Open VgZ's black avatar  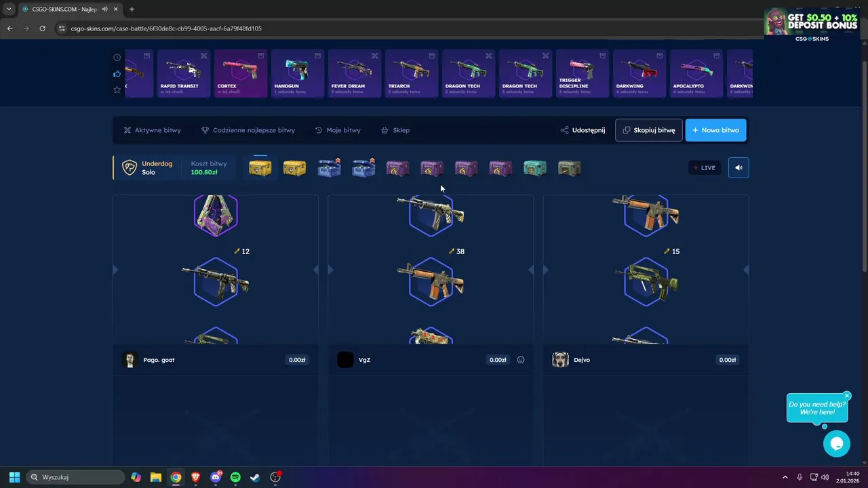pyautogui.click(x=345, y=360)
